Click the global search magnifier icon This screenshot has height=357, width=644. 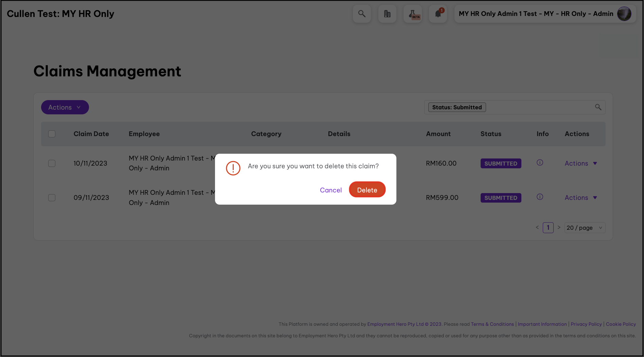point(362,14)
